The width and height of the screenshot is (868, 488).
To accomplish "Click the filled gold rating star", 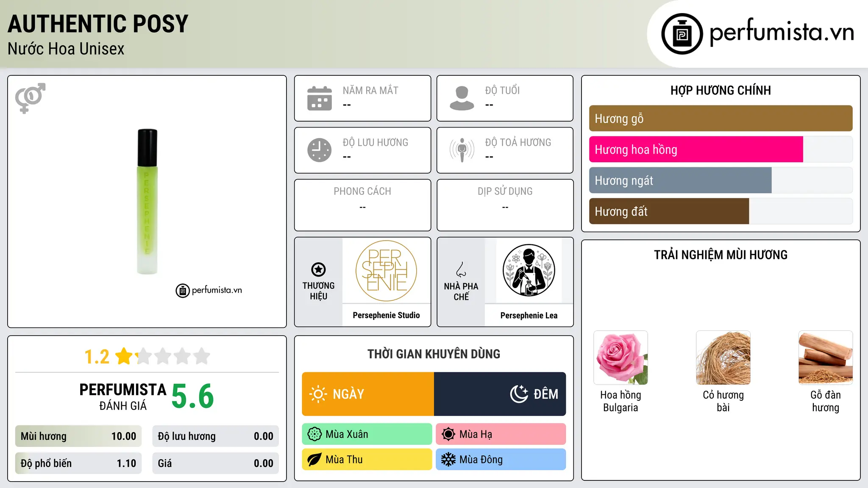I will pos(124,356).
